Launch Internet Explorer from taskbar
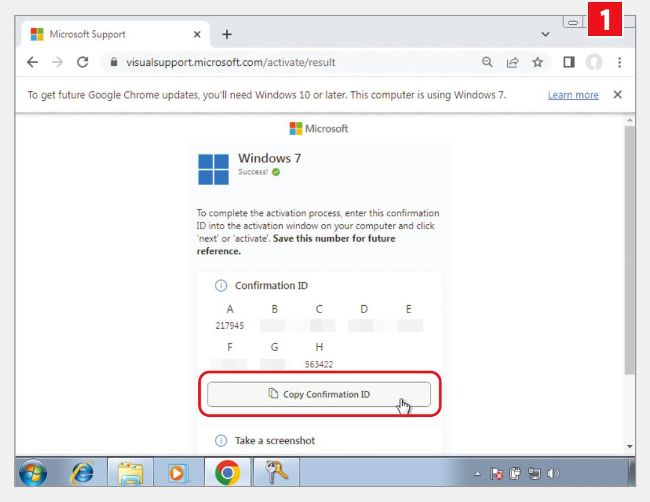The width and height of the screenshot is (650, 502). (x=82, y=473)
